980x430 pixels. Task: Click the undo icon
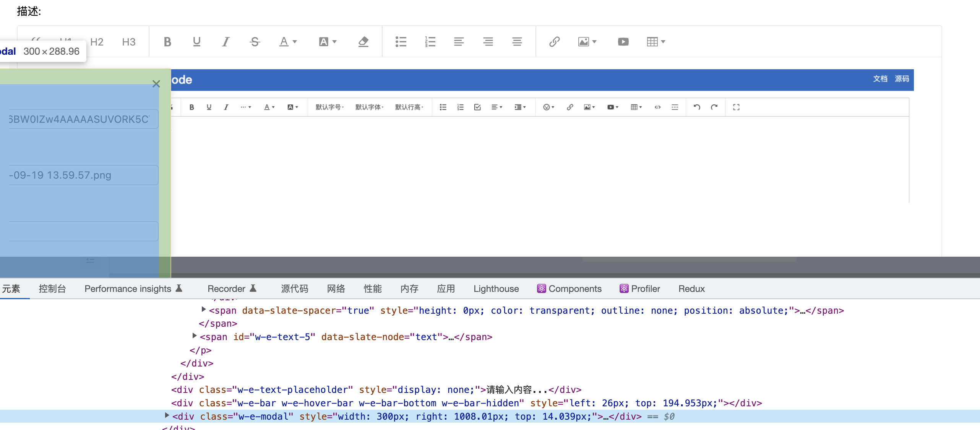(x=696, y=107)
